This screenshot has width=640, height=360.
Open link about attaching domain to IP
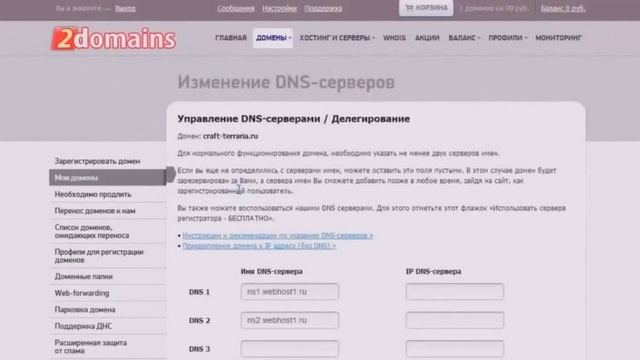pyautogui.click(x=259, y=246)
